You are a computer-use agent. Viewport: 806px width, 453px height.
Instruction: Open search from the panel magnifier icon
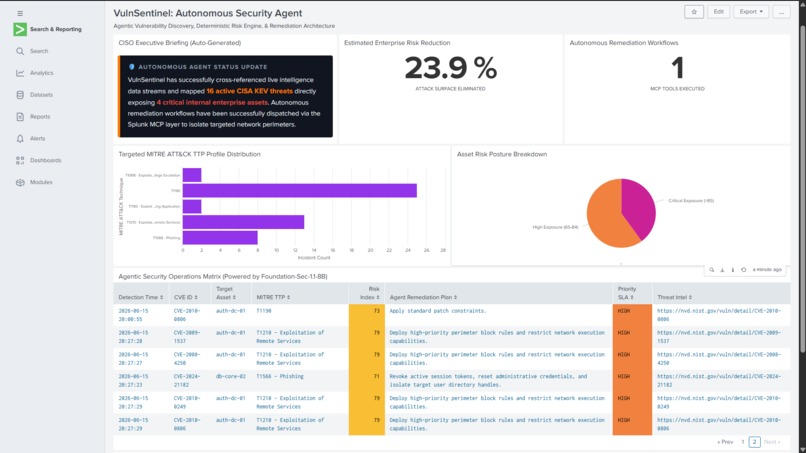pos(711,269)
